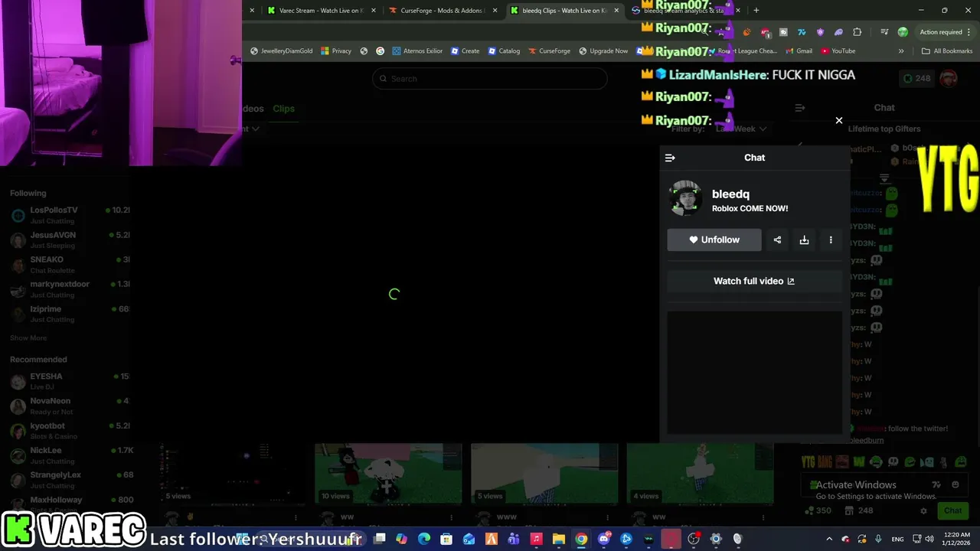Open Chrome three-dot menu
Screen dimensions: 980x551
pos(970,32)
